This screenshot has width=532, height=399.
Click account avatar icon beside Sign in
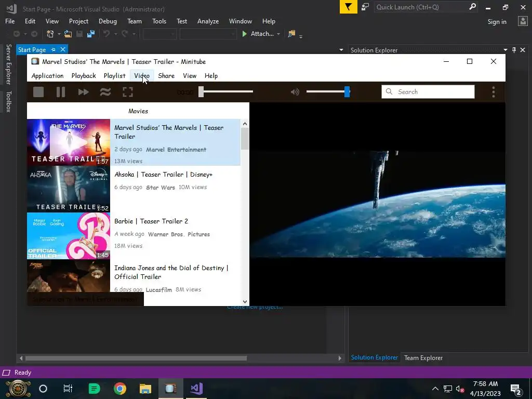click(523, 21)
